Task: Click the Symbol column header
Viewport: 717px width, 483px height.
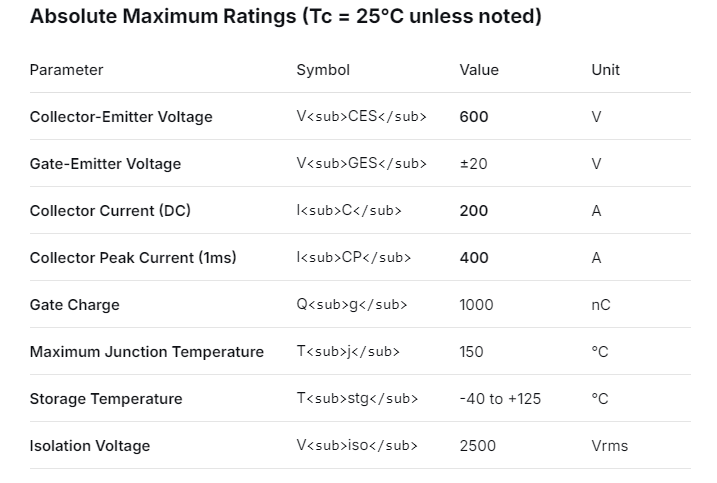Action: [x=323, y=70]
